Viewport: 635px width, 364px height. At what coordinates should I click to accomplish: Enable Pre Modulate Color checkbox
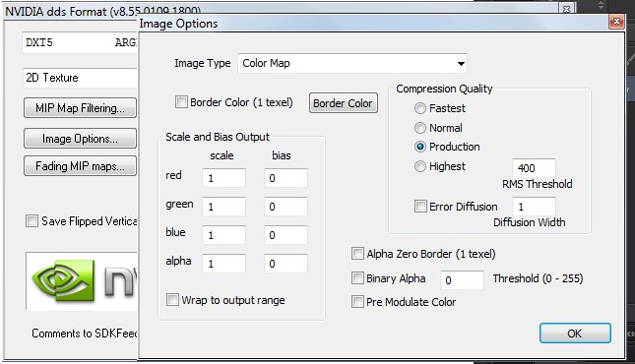click(x=357, y=302)
